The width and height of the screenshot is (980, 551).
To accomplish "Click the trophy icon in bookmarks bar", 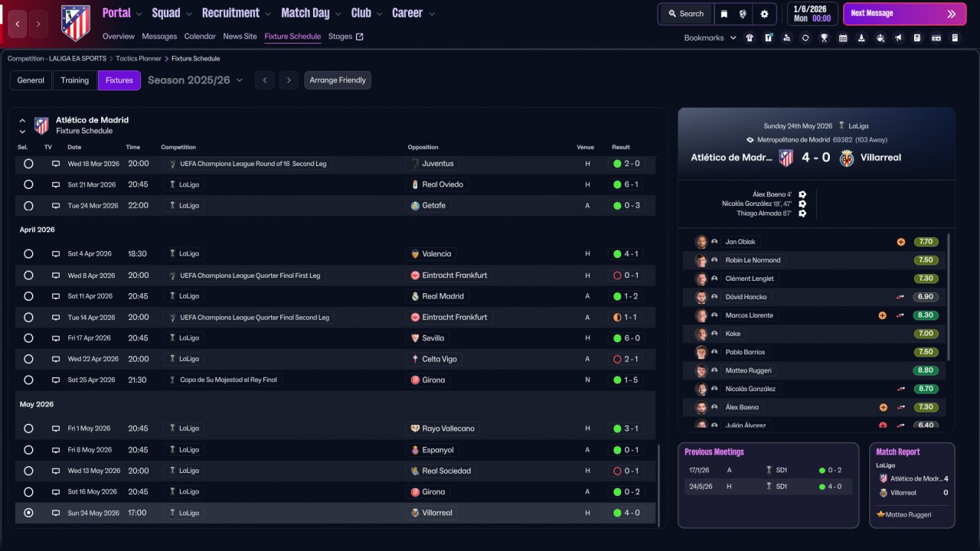I will (x=824, y=37).
